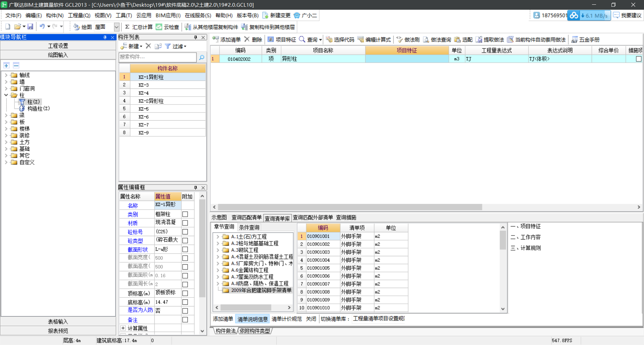Click the expand-all plus icon in navigation

click(6, 65)
